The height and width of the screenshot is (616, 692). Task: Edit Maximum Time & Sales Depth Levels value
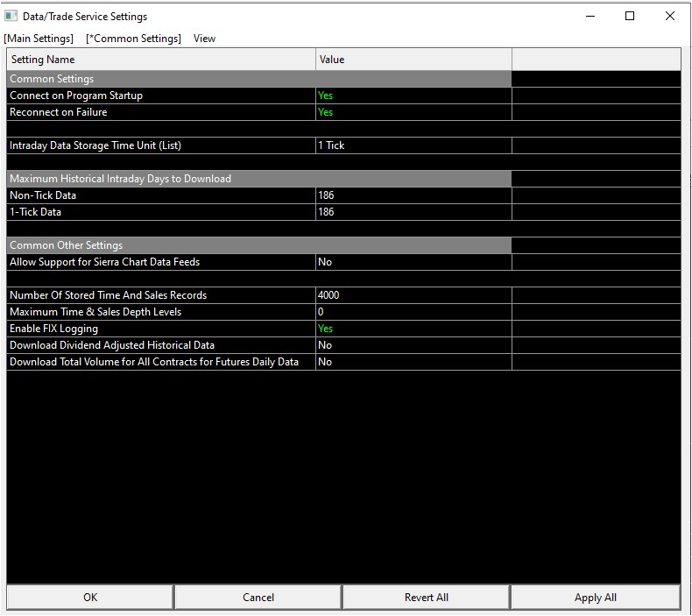(413, 312)
